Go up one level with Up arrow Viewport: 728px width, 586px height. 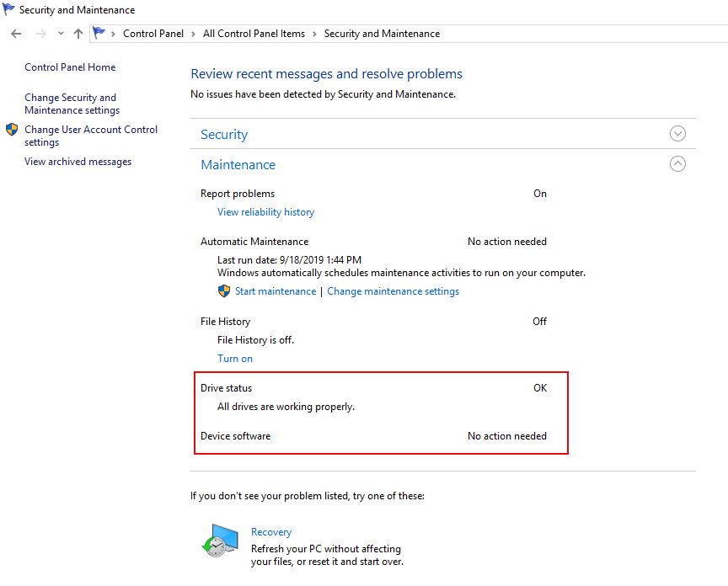(x=78, y=34)
